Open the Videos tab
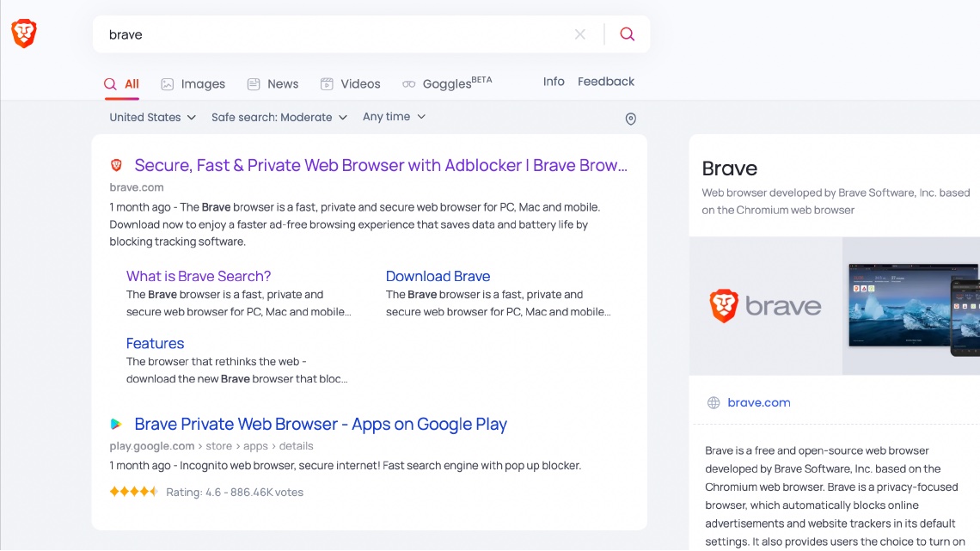Image resolution: width=980 pixels, height=551 pixels. (350, 83)
